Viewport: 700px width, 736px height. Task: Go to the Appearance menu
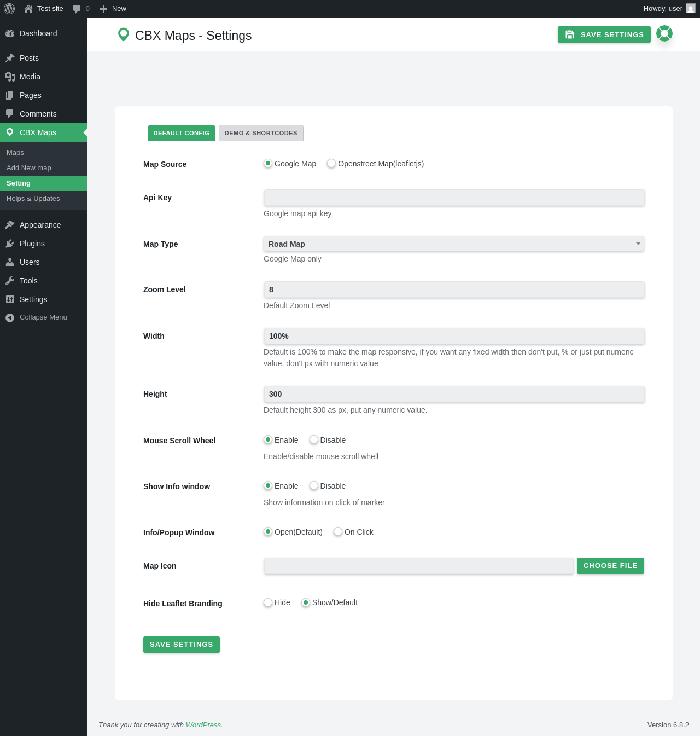44,225
